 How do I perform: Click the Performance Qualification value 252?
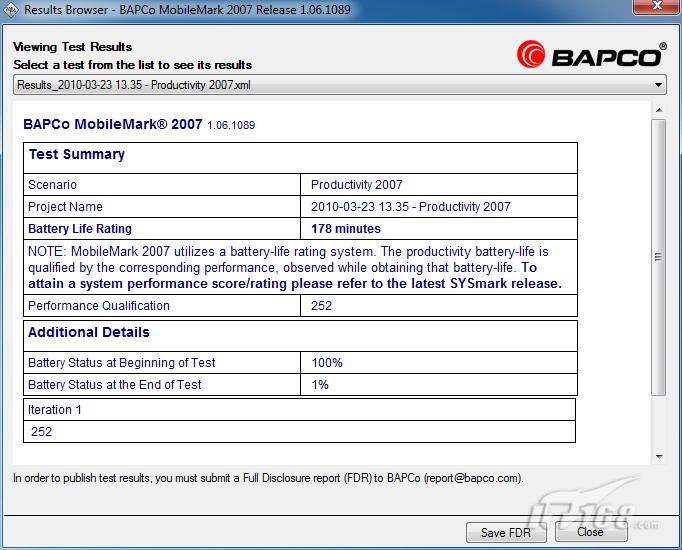point(321,306)
